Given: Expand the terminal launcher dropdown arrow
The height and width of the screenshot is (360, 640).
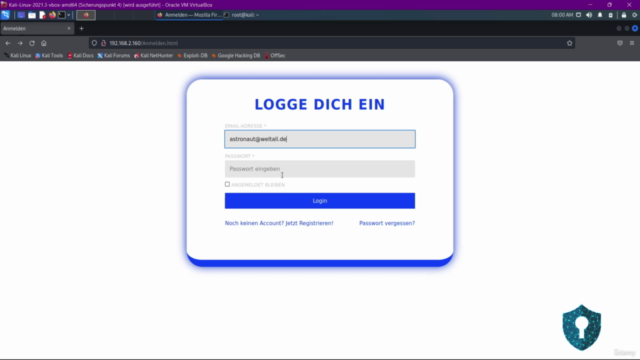Looking at the screenshot, I should click(69, 15).
